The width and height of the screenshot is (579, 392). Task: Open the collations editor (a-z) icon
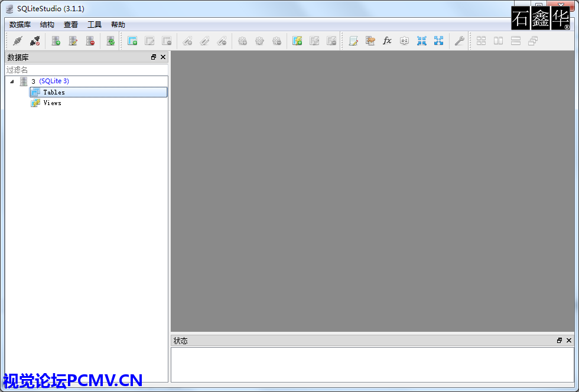pyautogui.click(x=404, y=41)
